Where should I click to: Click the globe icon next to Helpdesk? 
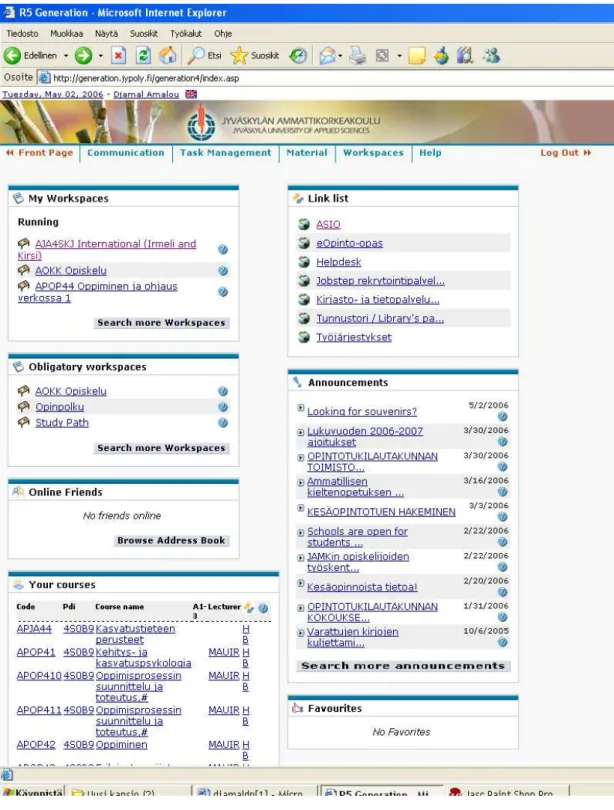point(304,262)
